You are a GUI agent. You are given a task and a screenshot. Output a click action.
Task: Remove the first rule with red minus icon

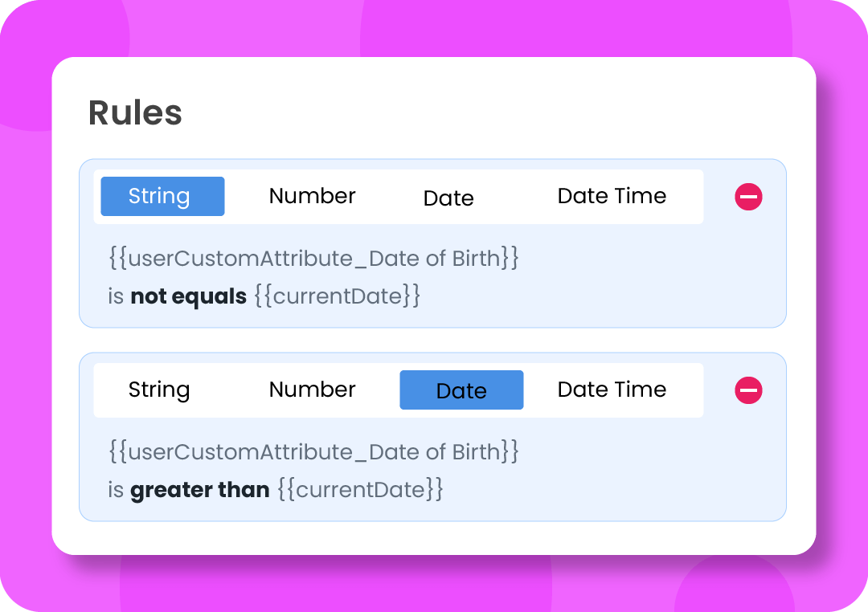coord(748,197)
